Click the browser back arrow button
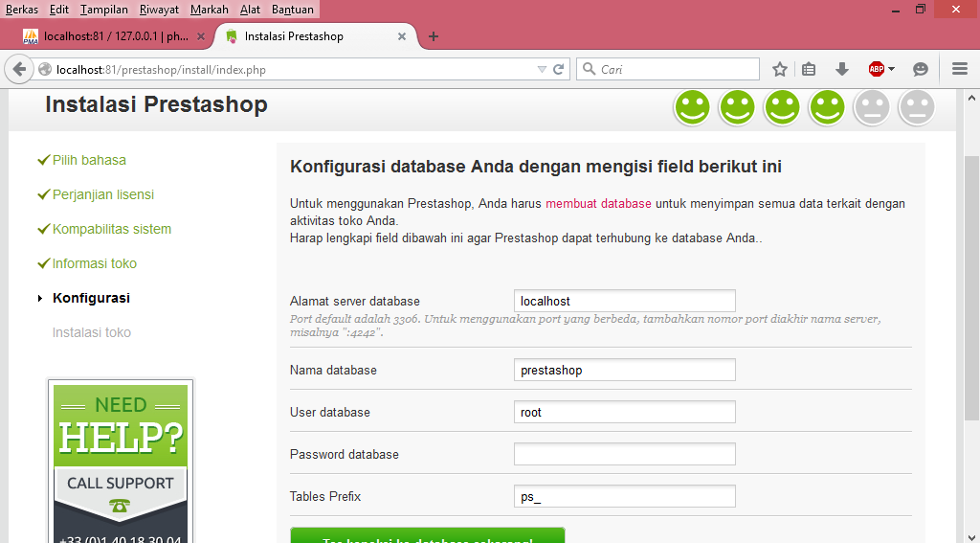Viewport: 980px width, 543px height. click(x=19, y=70)
